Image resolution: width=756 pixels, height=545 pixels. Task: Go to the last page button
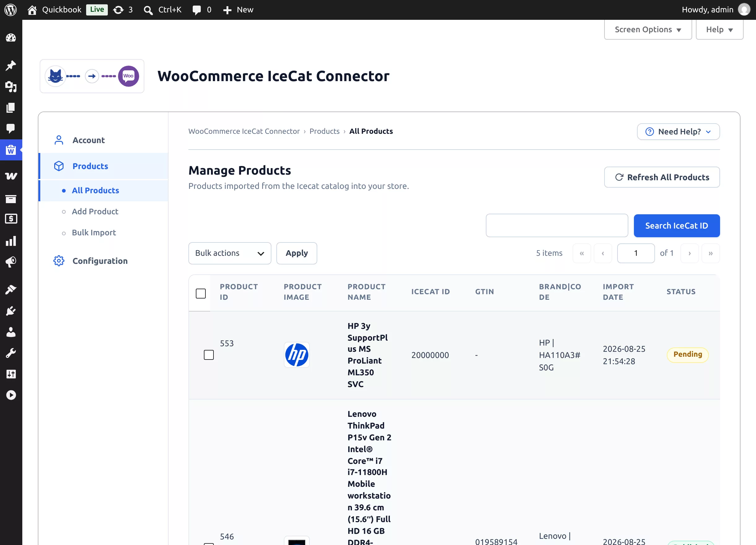coord(710,253)
